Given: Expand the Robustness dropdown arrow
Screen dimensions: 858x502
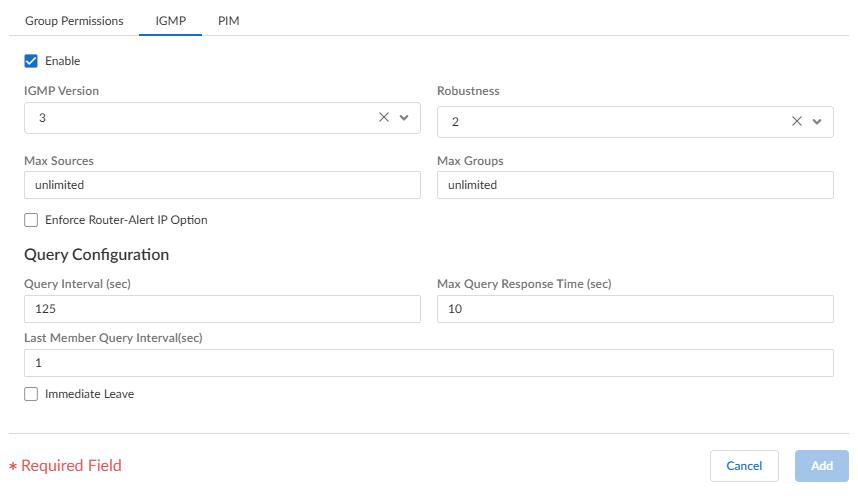Looking at the screenshot, I should [x=817, y=121].
